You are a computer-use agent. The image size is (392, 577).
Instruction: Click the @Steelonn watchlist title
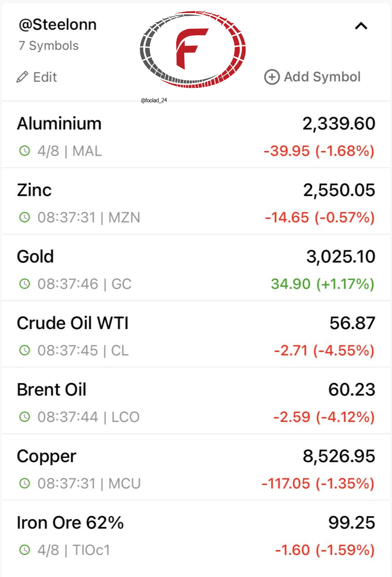[x=58, y=25]
